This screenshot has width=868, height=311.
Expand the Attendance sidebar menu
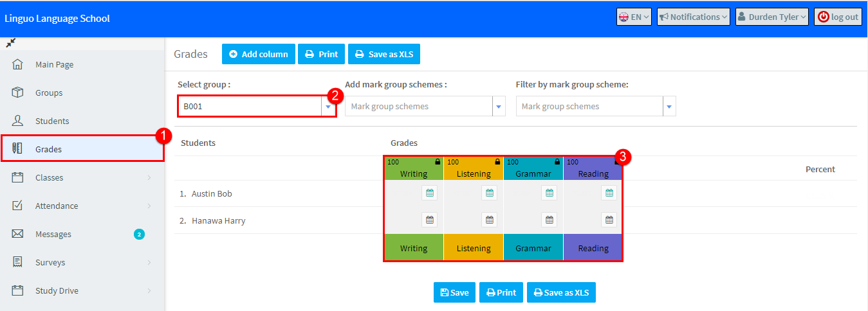coord(82,206)
